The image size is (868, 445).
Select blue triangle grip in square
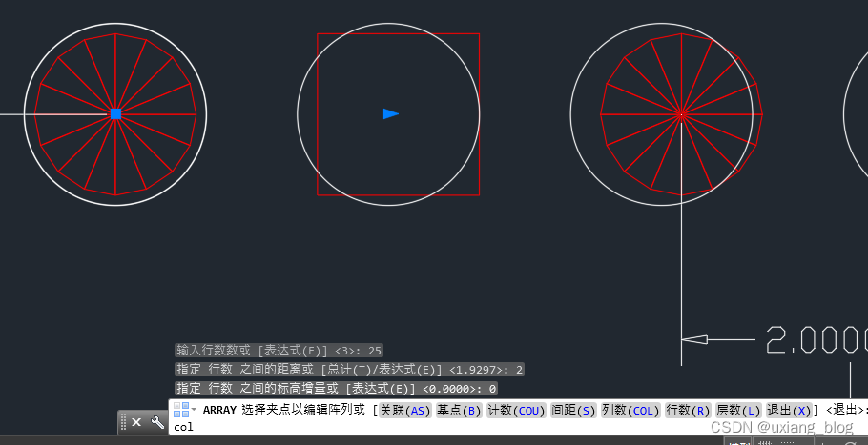tap(391, 114)
